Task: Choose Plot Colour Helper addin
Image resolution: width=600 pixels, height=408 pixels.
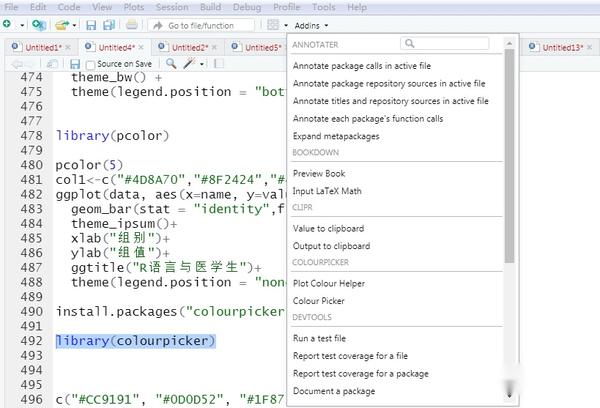Action: (329, 283)
